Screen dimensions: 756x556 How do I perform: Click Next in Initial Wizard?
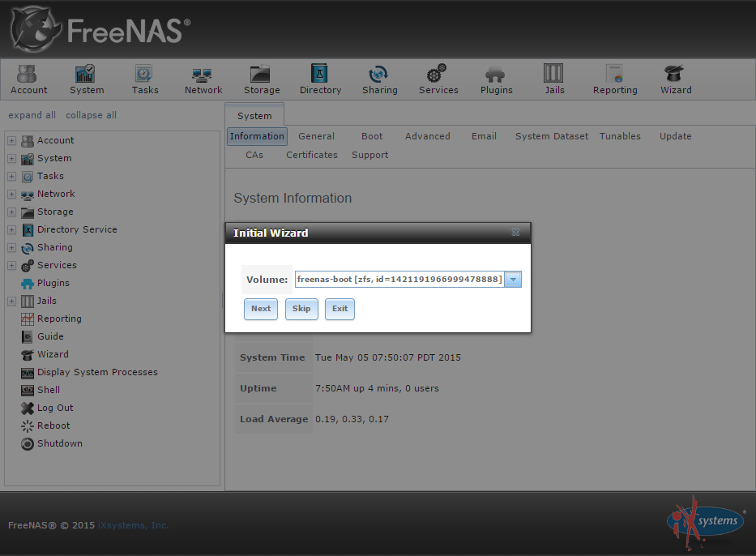point(261,309)
